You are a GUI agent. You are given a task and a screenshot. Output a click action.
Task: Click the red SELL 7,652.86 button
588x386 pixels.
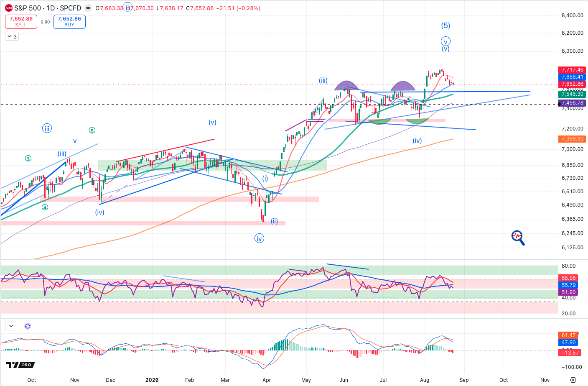(21, 21)
